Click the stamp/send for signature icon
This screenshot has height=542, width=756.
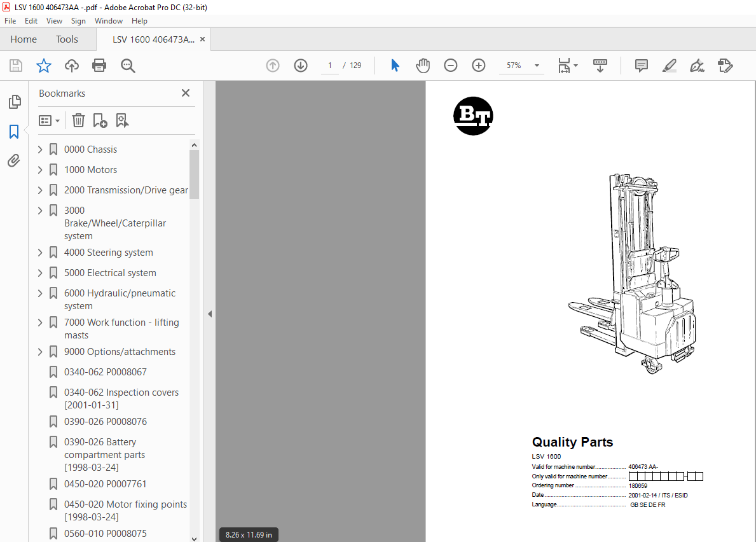click(725, 66)
